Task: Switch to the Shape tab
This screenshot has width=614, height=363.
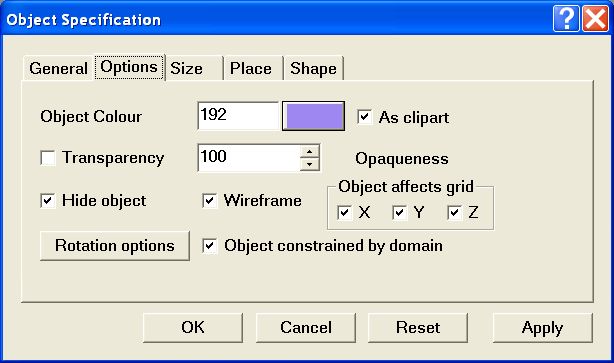Action: pyautogui.click(x=314, y=69)
